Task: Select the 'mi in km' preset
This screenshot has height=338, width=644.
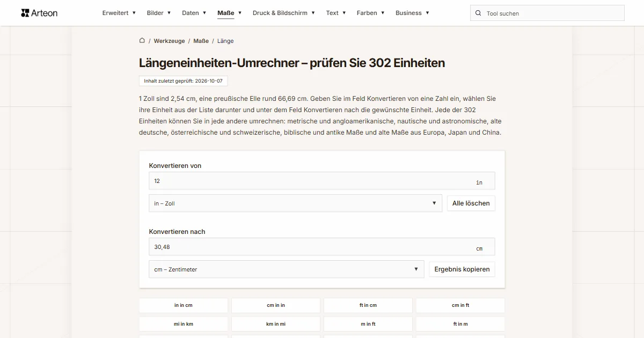Action: (184, 324)
